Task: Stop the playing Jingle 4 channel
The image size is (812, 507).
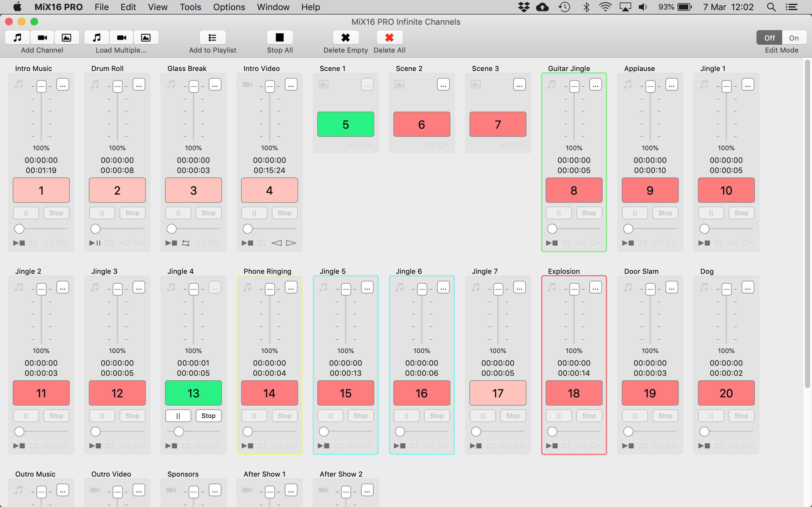Action: tap(208, 416)
